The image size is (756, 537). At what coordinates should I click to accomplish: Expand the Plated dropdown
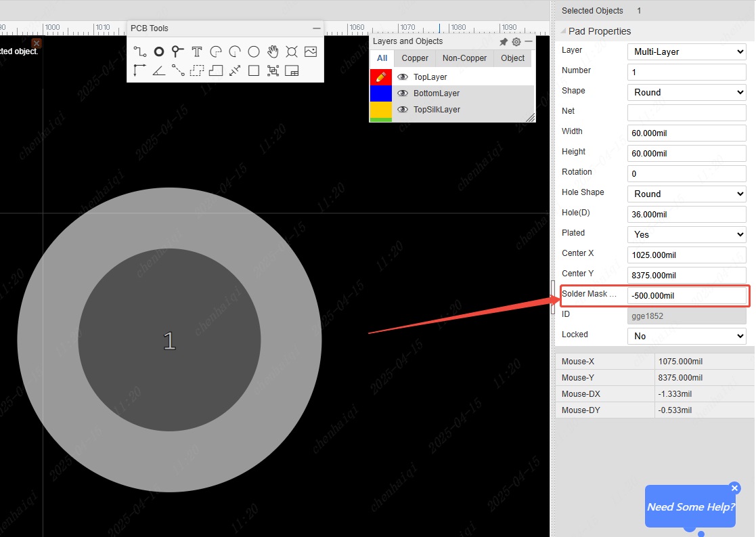[686, 234]
